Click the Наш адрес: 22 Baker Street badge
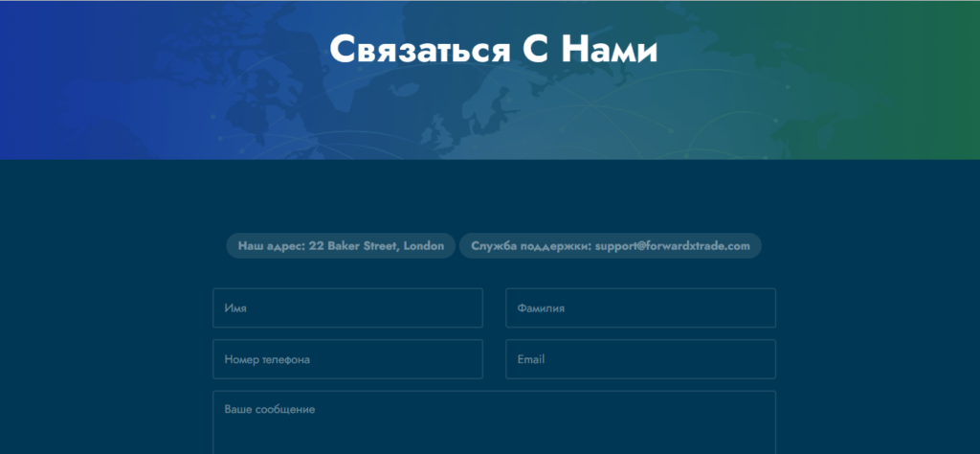This screenshot has width=980, height=454. point(341,246)
